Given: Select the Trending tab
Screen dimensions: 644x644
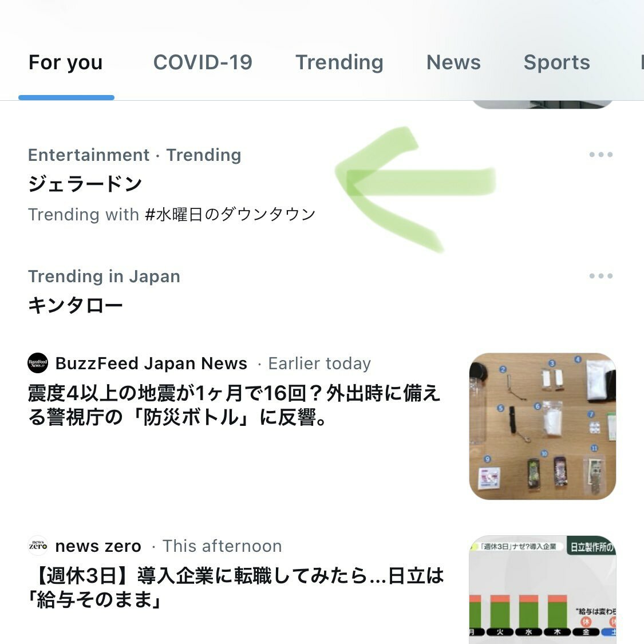Looking at the screenshot, I should click(339, 62).
